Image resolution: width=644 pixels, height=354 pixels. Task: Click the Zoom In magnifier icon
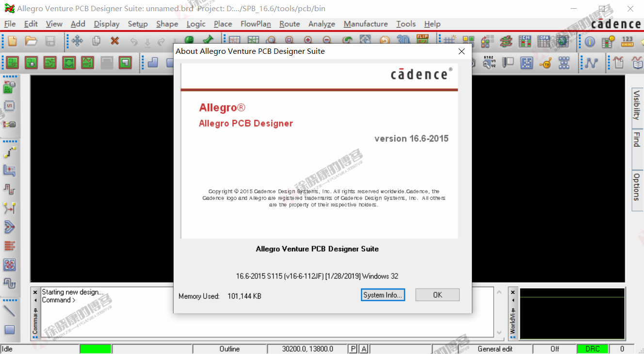pos(308,41)
